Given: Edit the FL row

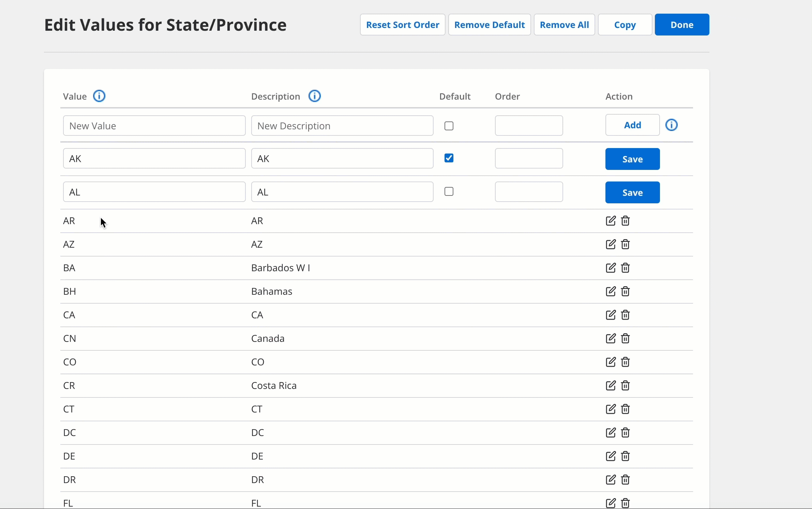Looking at the screenshot, I should pos(611,503).
